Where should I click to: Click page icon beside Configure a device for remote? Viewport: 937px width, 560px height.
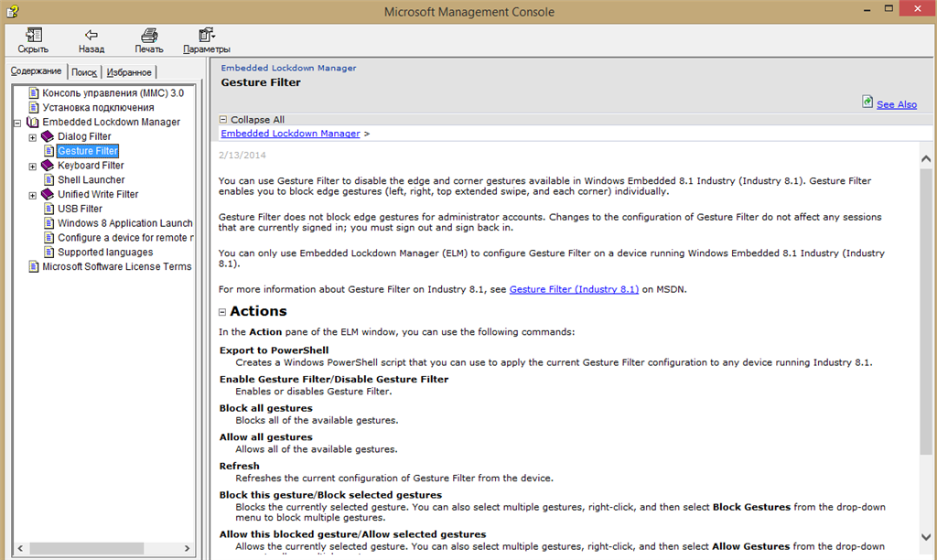49,237
